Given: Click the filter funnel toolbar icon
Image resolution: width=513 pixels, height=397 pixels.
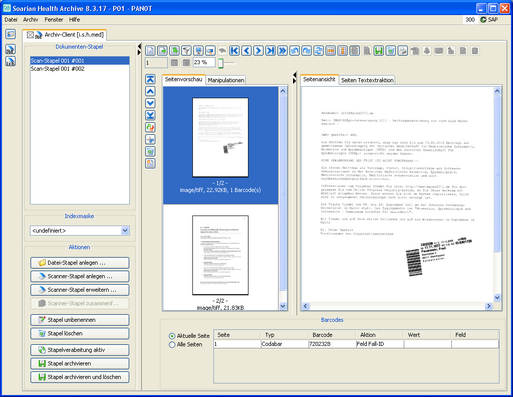Looking at the screenshot, I should pyautogui.click(x=186, y=51).
